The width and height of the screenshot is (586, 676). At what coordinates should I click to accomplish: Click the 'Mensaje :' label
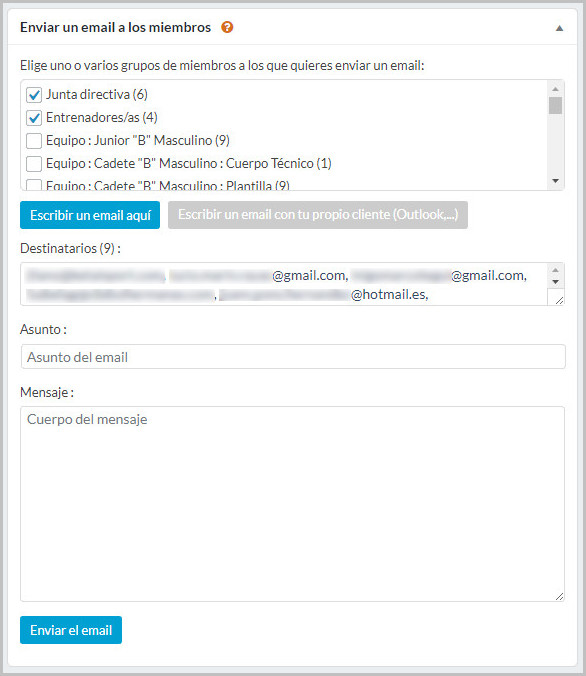click(x=47, y=392)
